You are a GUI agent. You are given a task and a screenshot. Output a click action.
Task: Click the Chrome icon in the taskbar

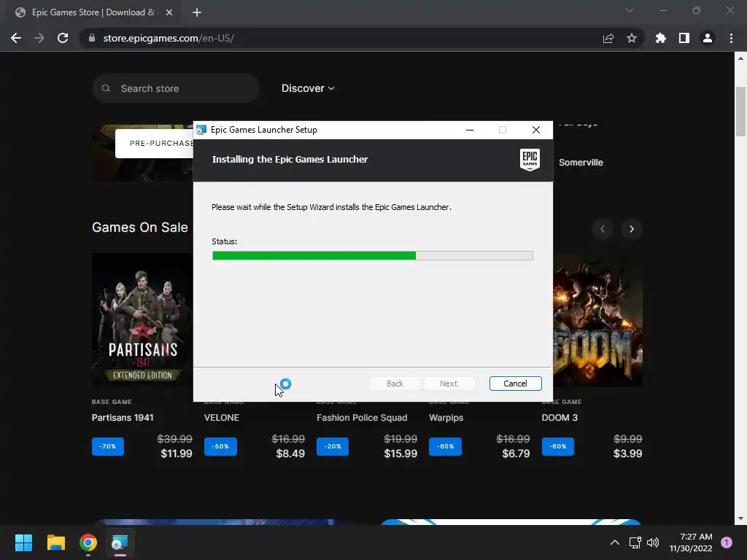tap(88, 542)
